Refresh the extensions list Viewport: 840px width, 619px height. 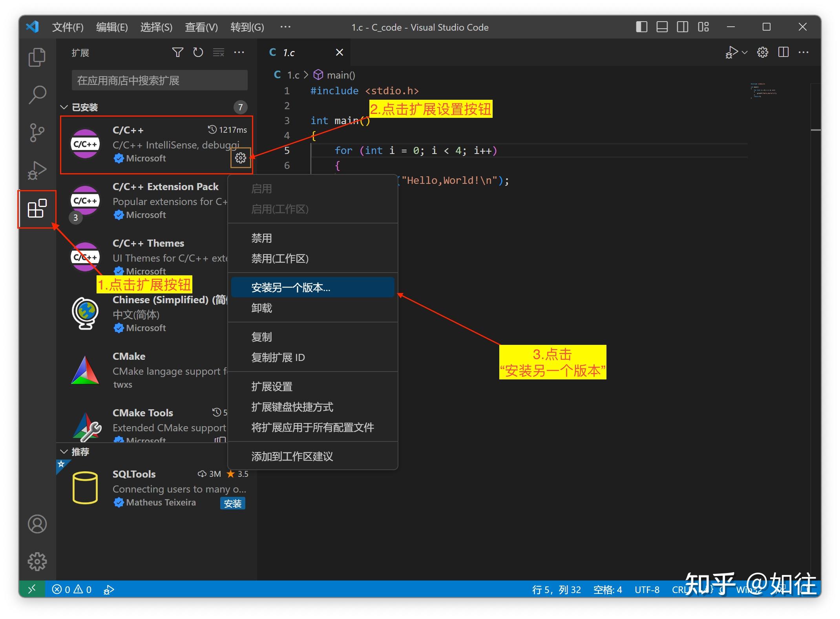point(198,52)
